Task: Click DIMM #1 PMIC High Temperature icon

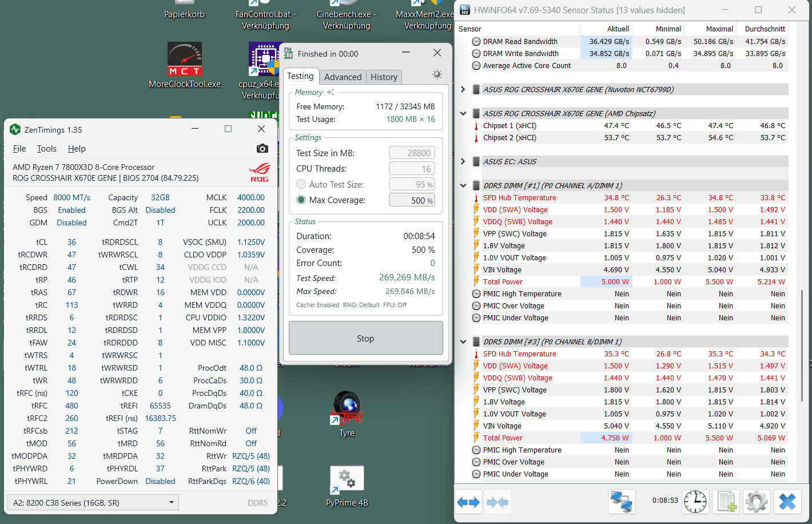Action: 476,293
